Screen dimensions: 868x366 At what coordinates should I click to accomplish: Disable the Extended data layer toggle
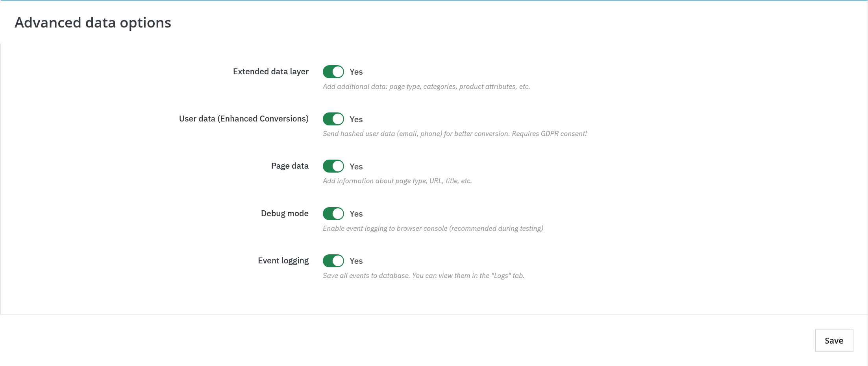pos(333,72)
